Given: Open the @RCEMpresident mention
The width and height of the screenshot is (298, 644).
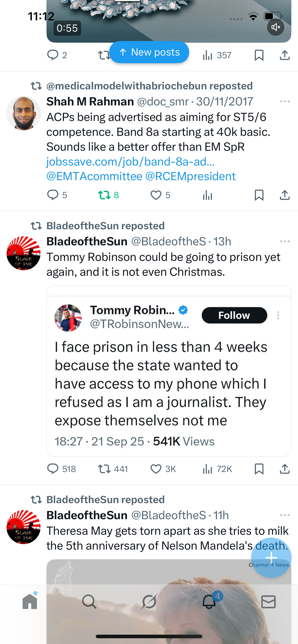Looking at the screenshot, I should click(x=190, y=177).
